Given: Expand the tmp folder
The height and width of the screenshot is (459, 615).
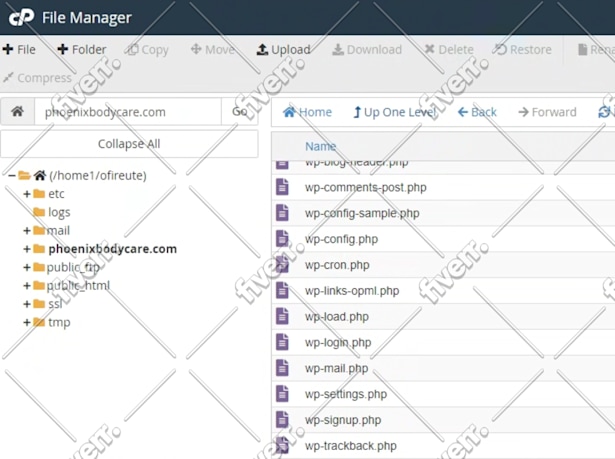Looking at the screenshot, I should pos(27,322).
